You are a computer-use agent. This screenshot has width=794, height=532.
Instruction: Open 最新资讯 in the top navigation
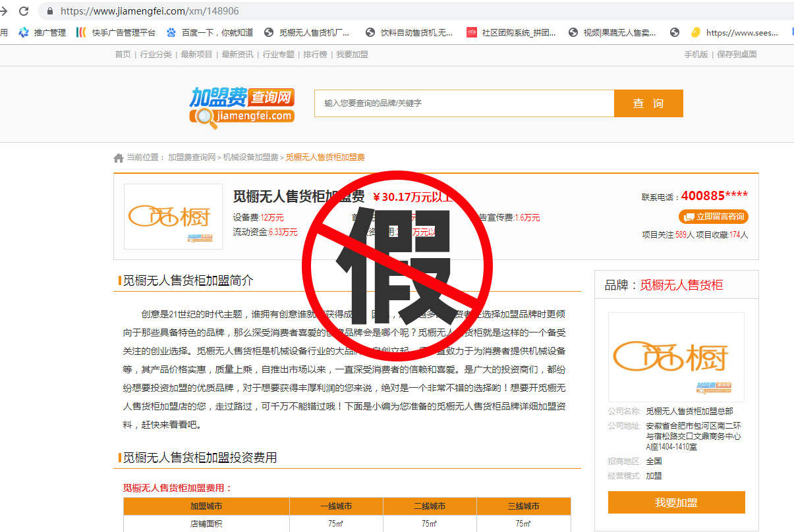click(x=237, y=55)
